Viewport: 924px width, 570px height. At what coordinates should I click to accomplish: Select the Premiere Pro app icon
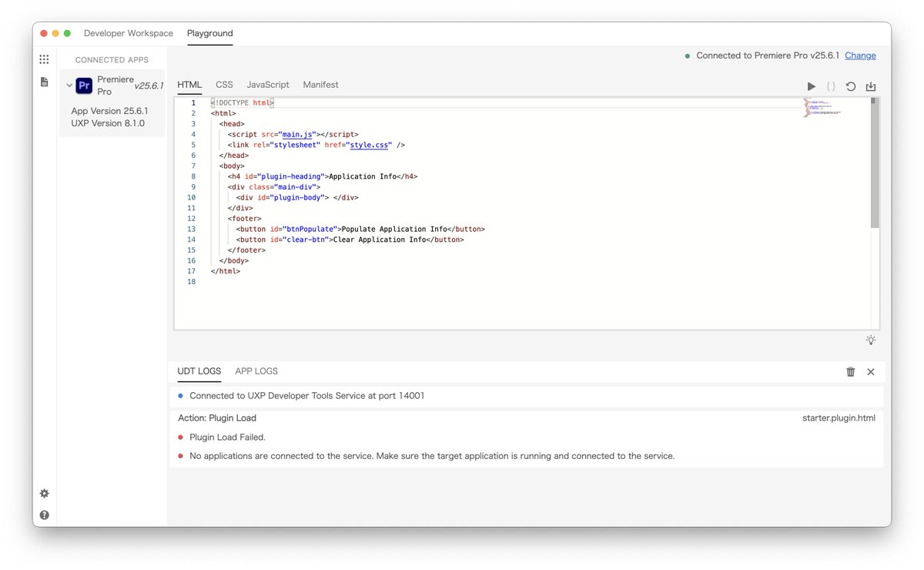click(x=83, y=85)
